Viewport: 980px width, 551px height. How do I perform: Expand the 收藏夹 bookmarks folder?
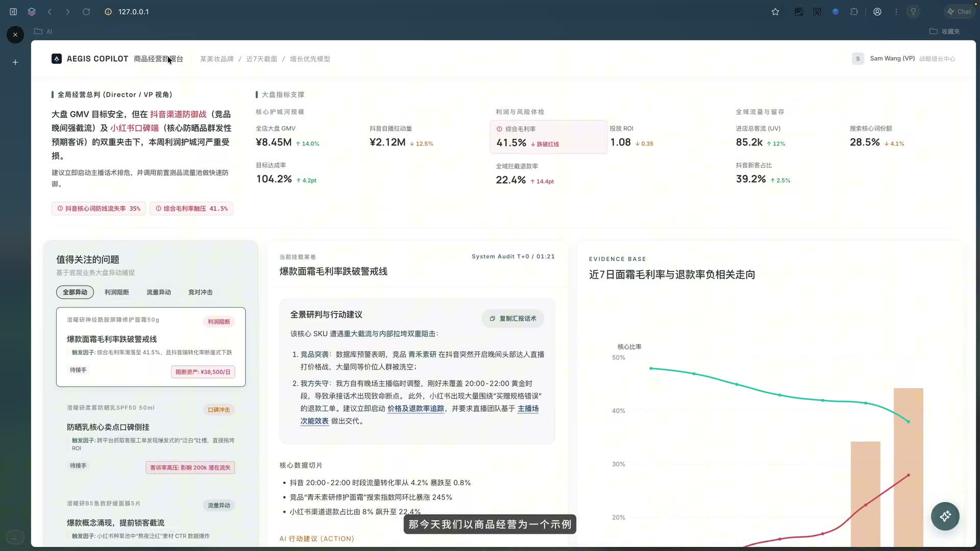(x=945, y=31)
